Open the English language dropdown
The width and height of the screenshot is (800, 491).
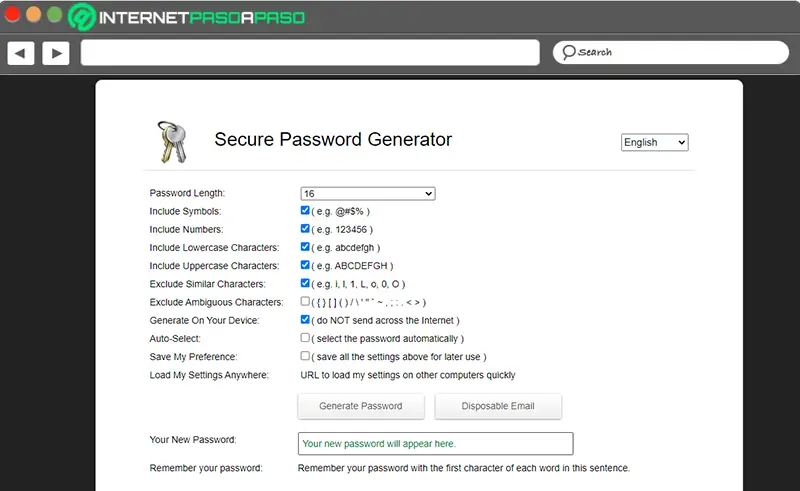pos(654,142)
